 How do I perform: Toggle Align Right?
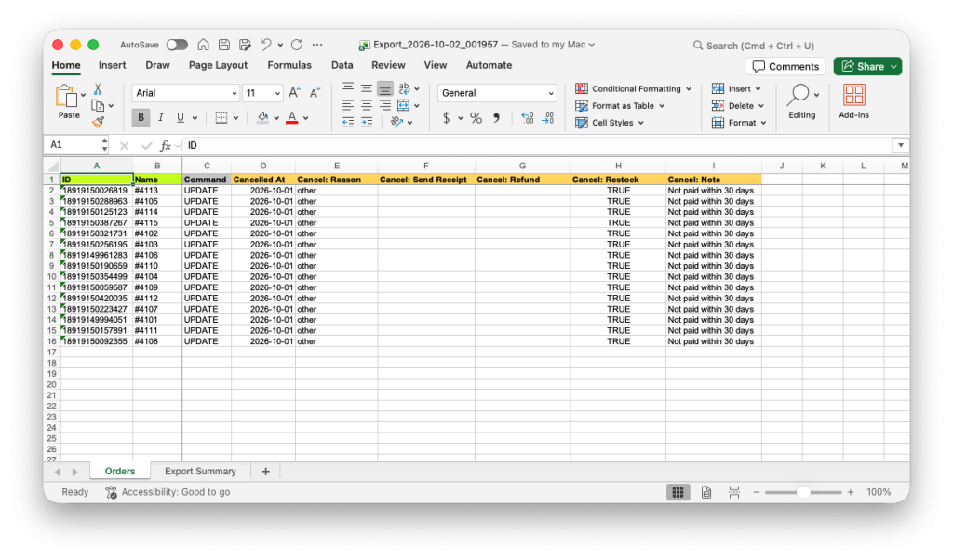384,105
